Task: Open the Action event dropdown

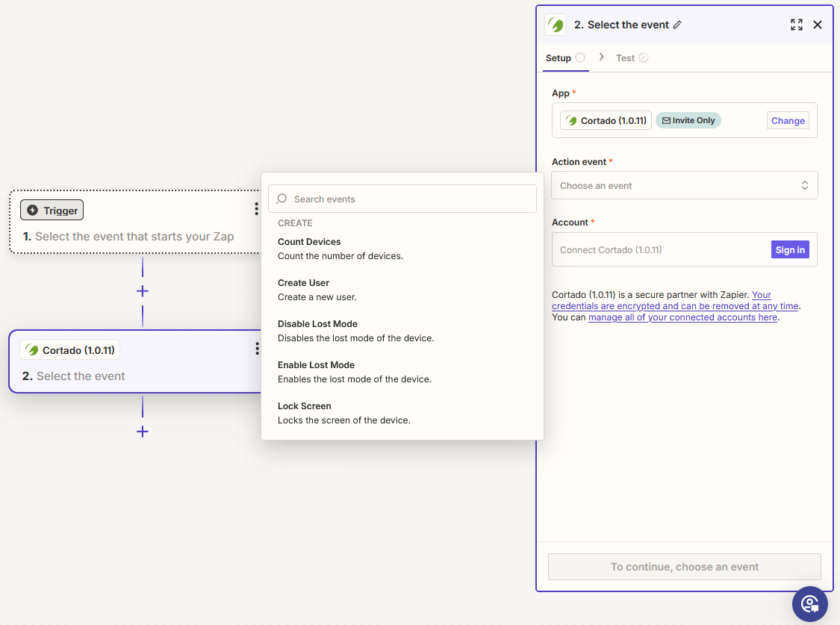Action: (685, 185)
